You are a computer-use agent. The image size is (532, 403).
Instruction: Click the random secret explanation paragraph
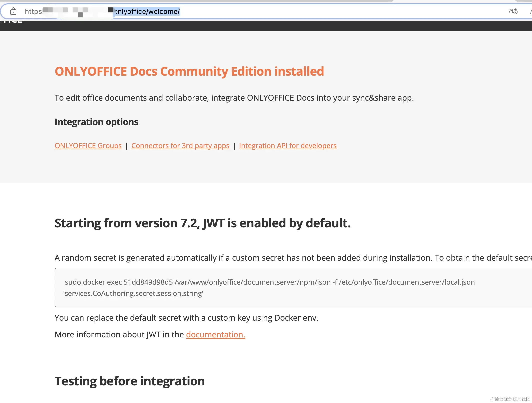(x=275, y=258)
